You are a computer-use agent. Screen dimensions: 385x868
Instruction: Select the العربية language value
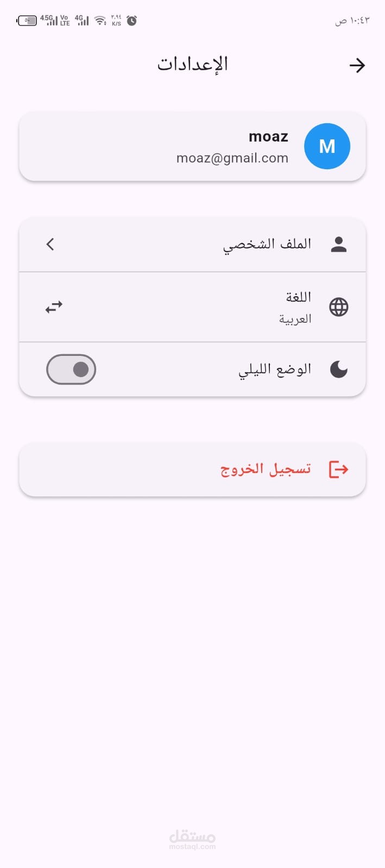[295, 319]
